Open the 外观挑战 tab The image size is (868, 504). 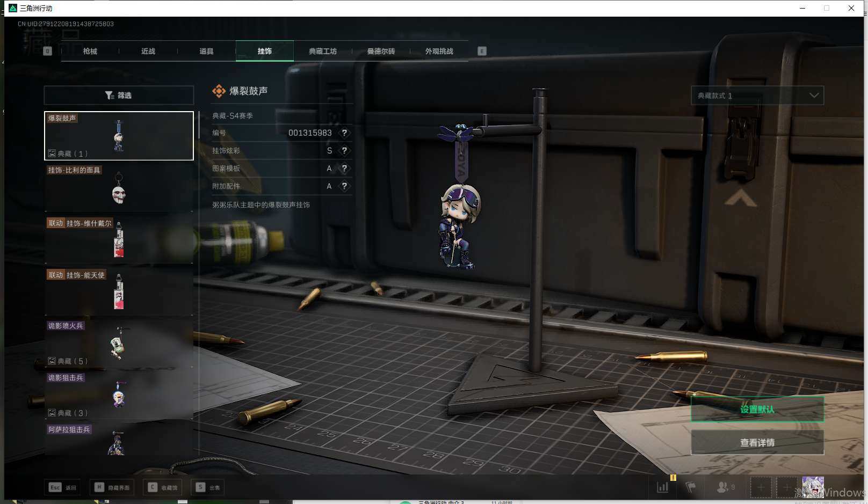[x=439, y=51]
